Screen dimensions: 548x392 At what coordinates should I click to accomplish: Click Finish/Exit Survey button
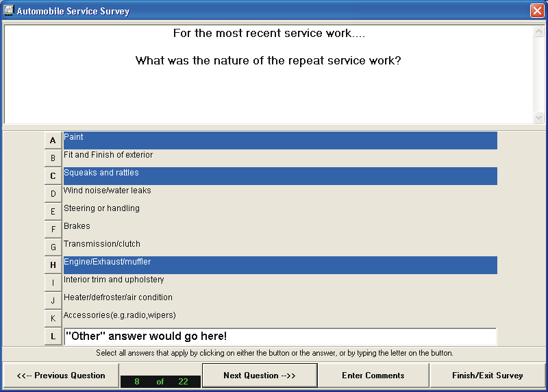488,376
